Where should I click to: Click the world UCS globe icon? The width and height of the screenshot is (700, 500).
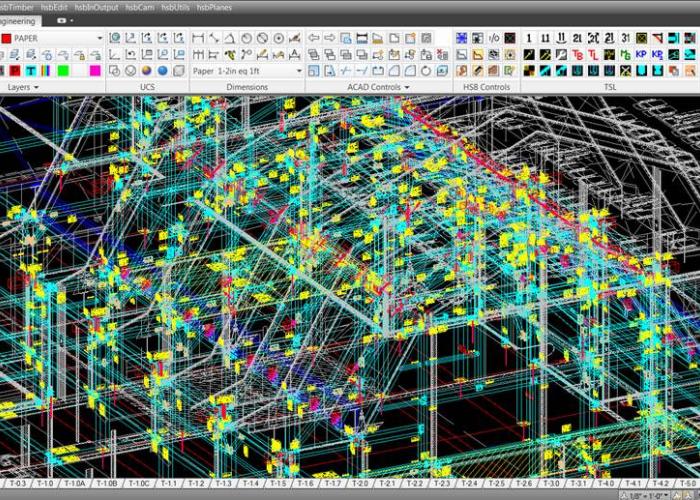(115, 38)
